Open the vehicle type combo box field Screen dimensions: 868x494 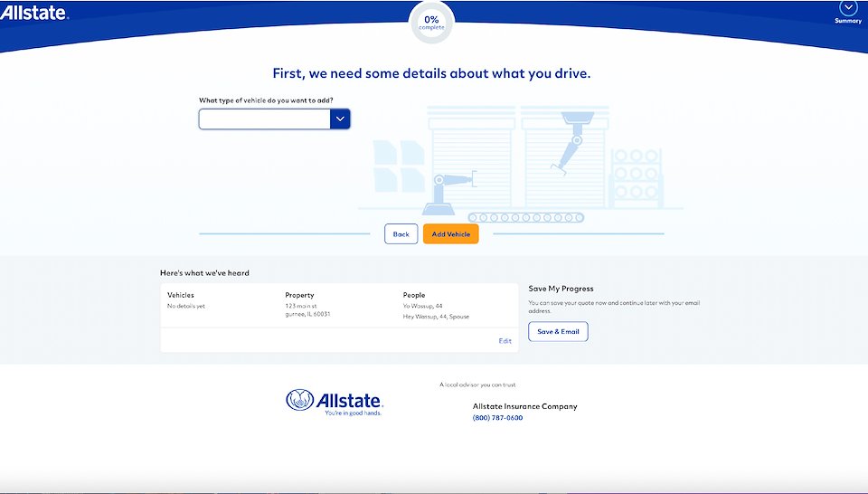[x=264, y=119]
